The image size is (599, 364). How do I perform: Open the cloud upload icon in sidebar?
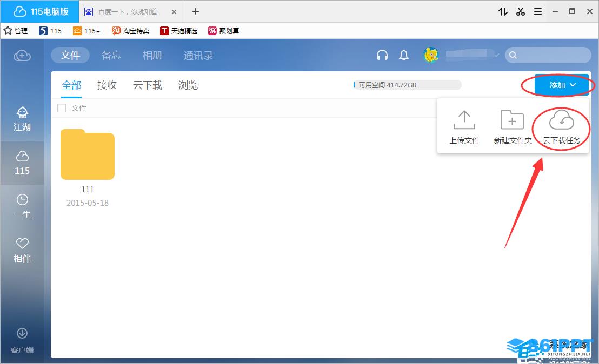[22, 56]
